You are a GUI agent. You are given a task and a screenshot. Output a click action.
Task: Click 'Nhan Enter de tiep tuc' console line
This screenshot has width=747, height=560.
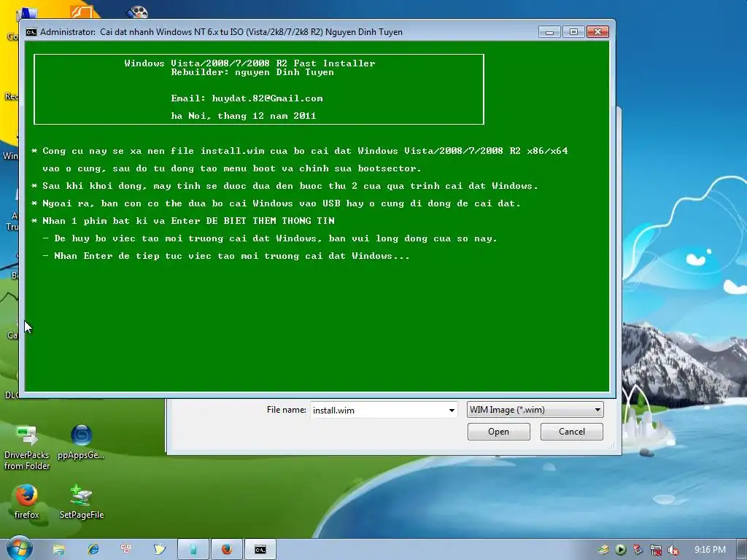pyautogui.click(x=226, y=256)
